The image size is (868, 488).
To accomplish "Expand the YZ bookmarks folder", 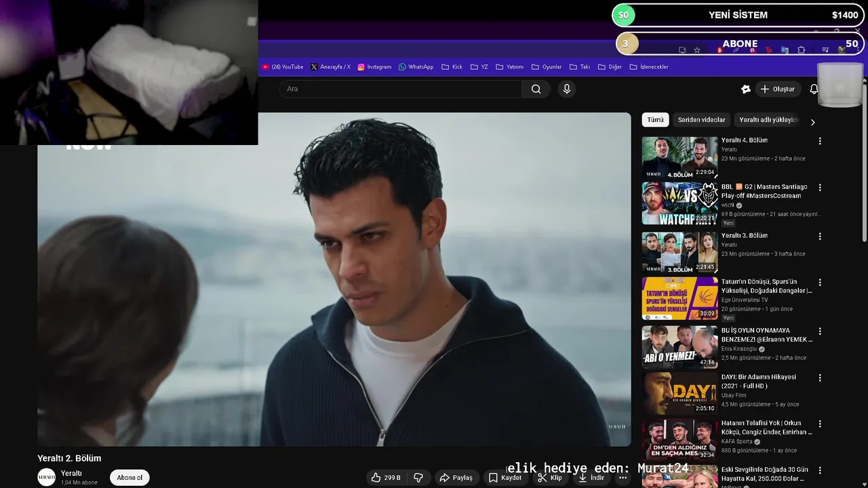I will 479,67.
